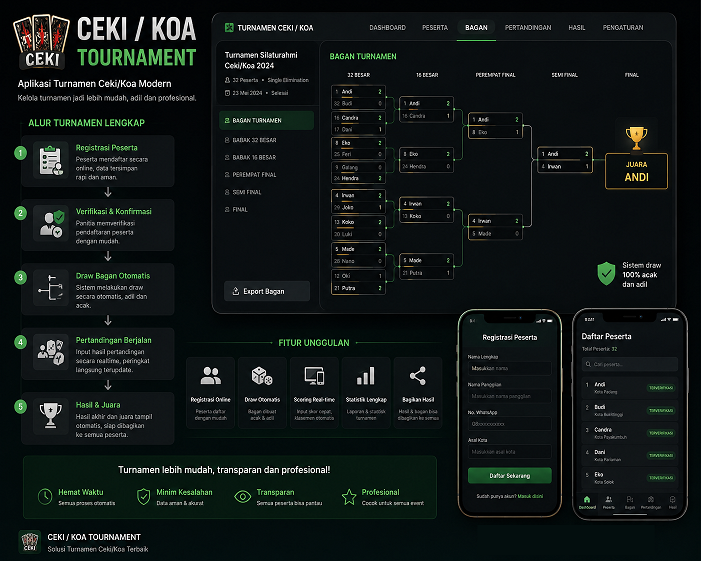The height and width of the screenshot is (561, 701).
Task: Click the Cari peserta search field
Action: [630, 364]
